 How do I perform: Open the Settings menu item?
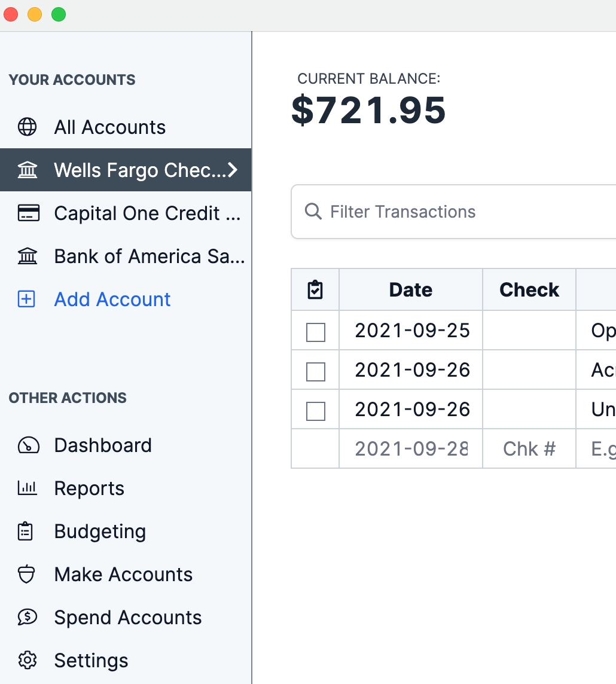click(x=91, y=661)
